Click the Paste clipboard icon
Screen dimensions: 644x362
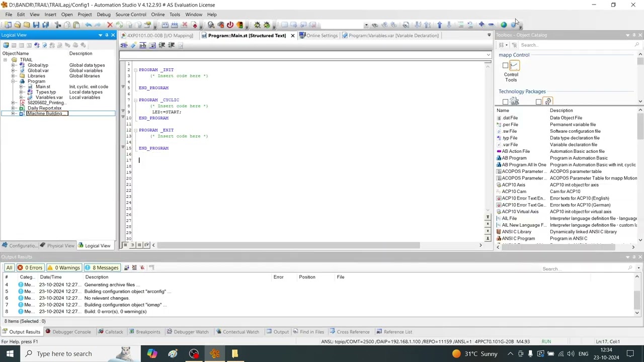[76, 25]
